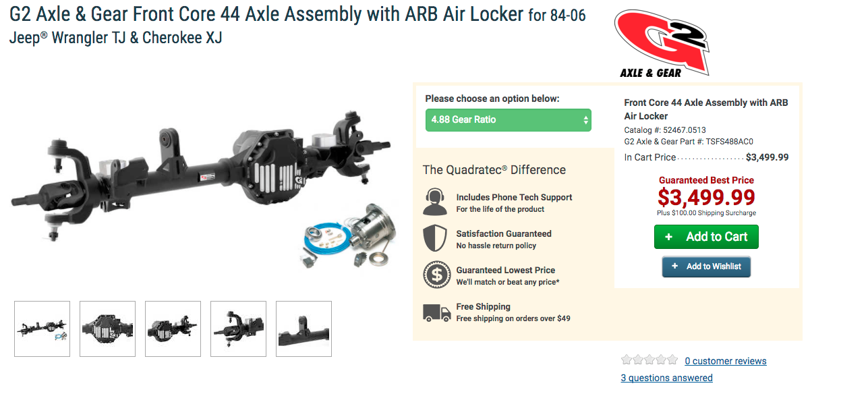Click the red $3,499.99 best price
868x394 pixels.
click(706, 197)
